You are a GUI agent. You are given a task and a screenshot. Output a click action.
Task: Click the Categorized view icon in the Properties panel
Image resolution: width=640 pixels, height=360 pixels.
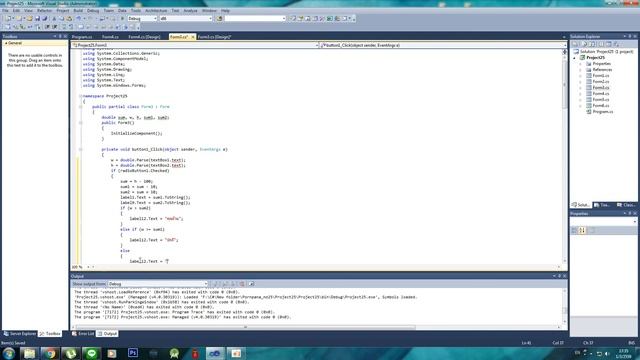(x=574, y=231)
